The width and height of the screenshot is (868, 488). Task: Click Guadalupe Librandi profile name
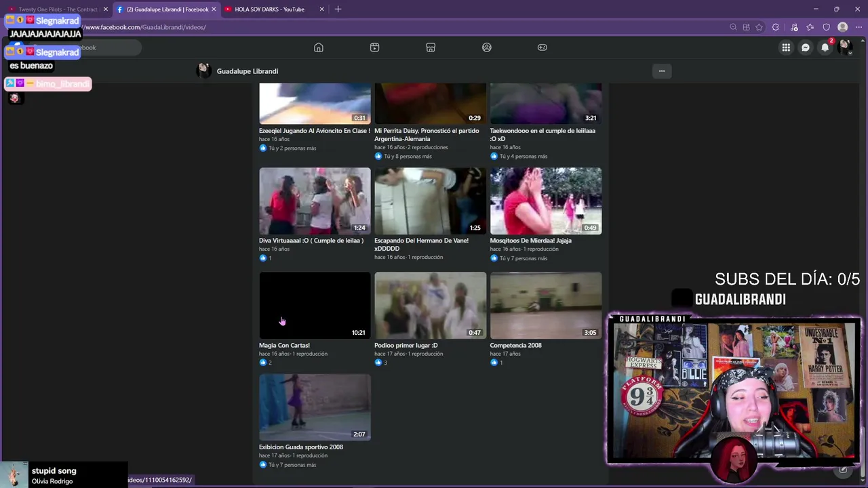248,71
